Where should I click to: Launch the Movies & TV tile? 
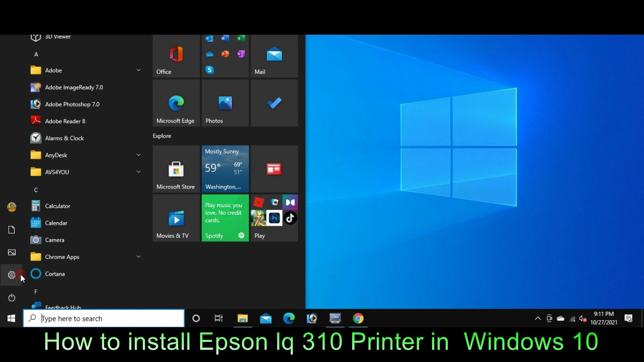point(176,218)
